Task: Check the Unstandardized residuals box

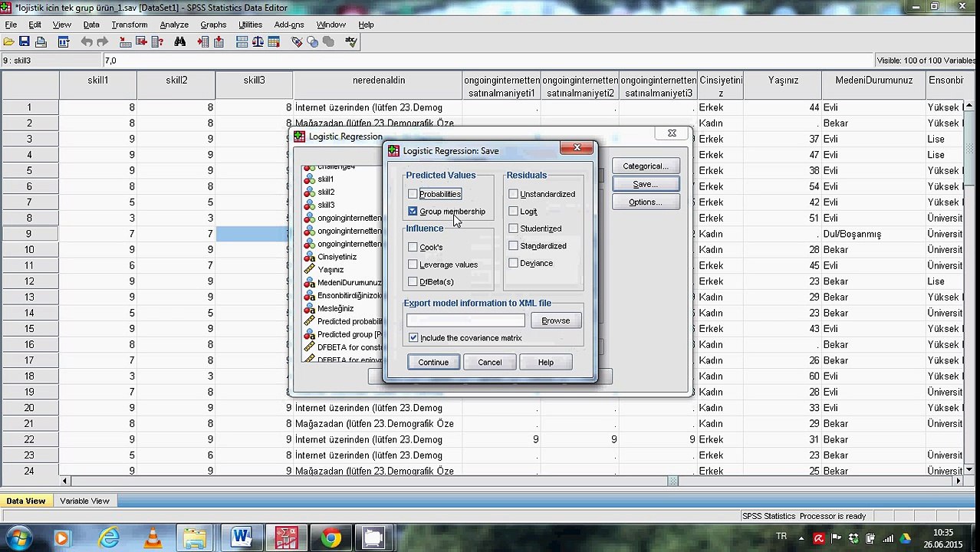Action: coord(513,194)
